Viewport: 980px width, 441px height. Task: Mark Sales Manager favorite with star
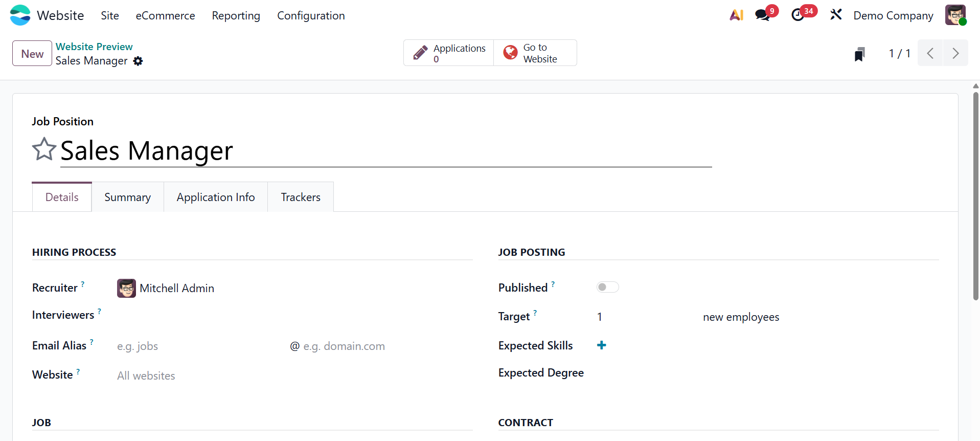click(44, 149)
